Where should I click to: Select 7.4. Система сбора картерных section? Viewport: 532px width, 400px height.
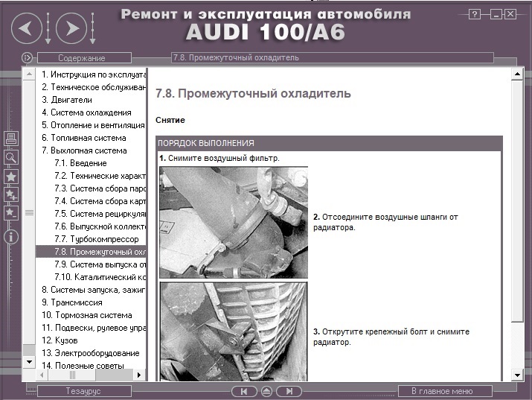click(x=100, y=201)
